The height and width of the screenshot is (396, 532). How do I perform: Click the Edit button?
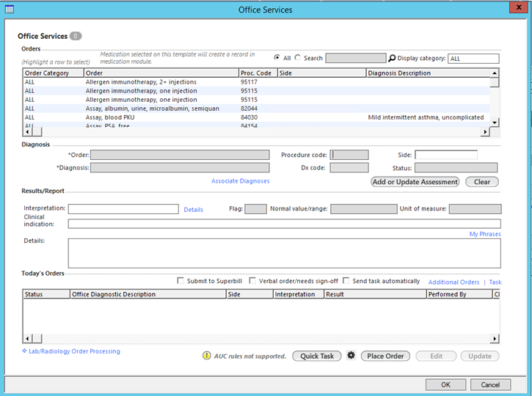[437, 356]
